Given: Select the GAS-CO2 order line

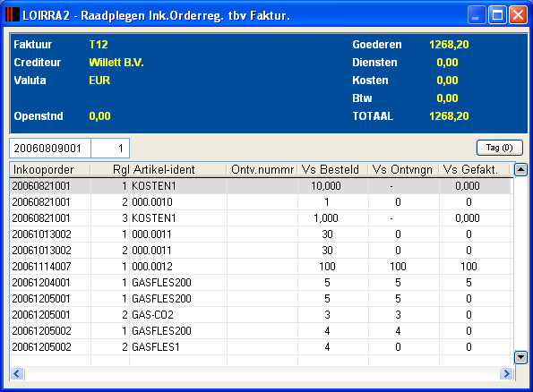Looking at the screenshot, I should (260, 315).
